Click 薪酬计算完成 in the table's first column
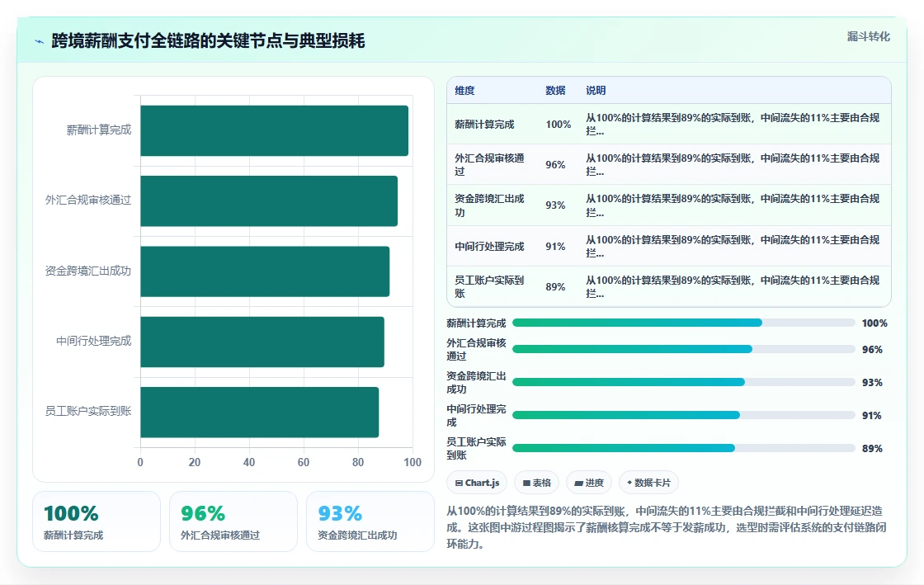This screenshot has width=924, height=585. tap(484, 125)
